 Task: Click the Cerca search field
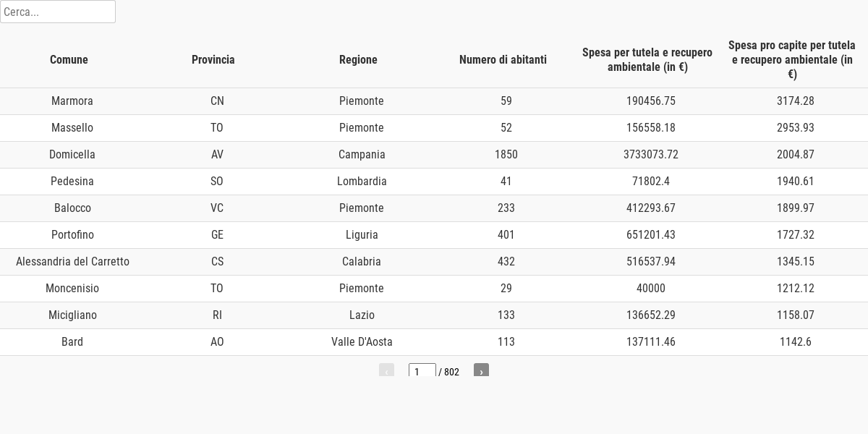[58, 12]
